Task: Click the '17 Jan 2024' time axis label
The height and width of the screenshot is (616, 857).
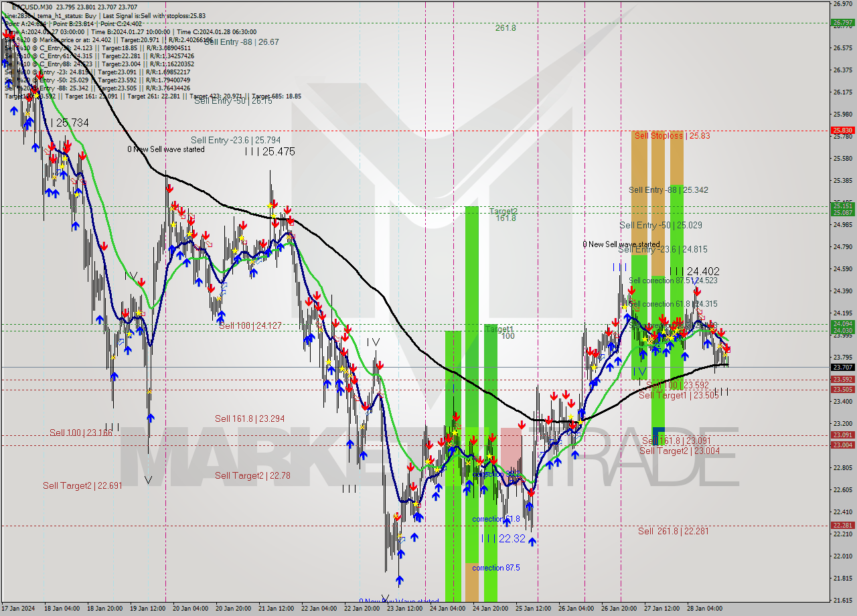Action: point(18,609)
